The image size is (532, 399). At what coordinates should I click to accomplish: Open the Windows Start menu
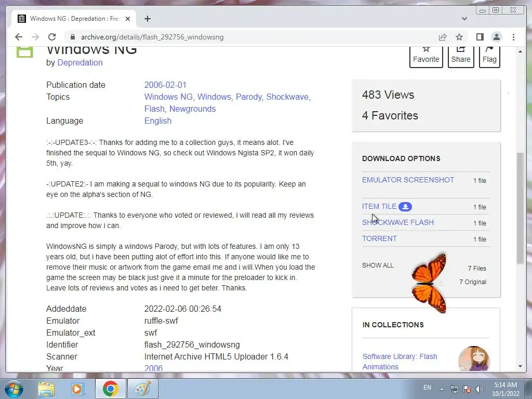(14, 389)
